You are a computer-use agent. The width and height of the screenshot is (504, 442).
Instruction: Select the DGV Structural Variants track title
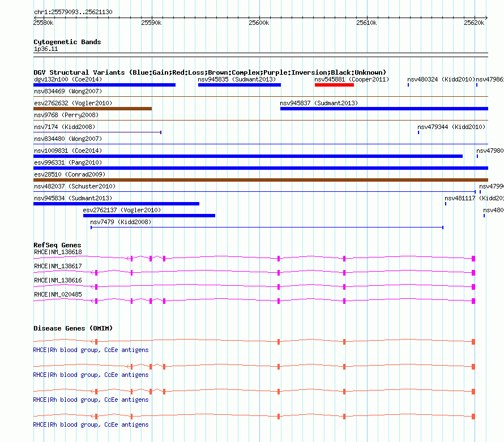click(210, 72)
